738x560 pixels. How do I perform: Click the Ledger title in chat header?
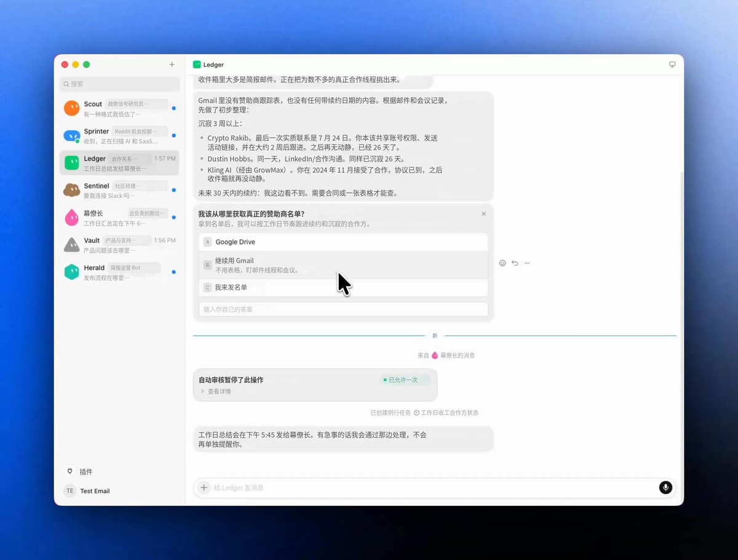tap(213, 65)
